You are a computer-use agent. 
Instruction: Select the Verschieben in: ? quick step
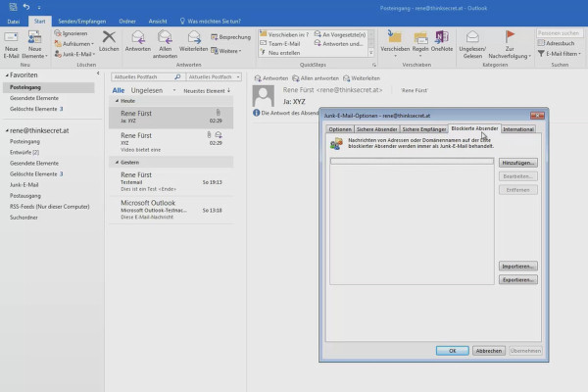[284, 34]
